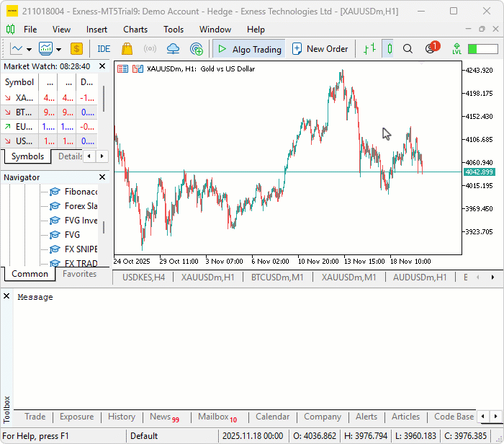Switch to the Symbols tab
The height and width of the screenshot is (444, 504).
pos(27,156)
